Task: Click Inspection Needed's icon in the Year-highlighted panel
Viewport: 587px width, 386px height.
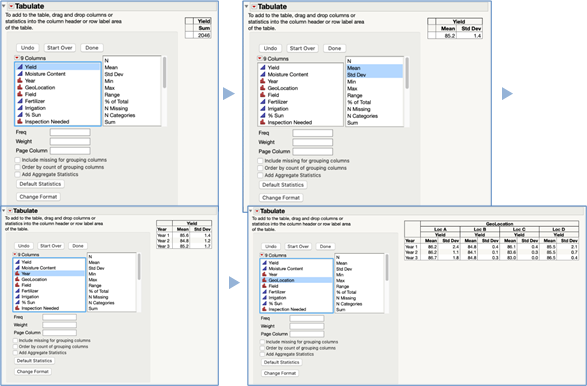Action: [17, 308]
